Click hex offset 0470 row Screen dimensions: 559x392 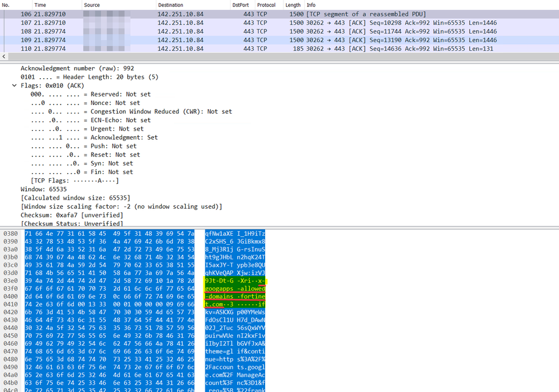tap(11, 351)
